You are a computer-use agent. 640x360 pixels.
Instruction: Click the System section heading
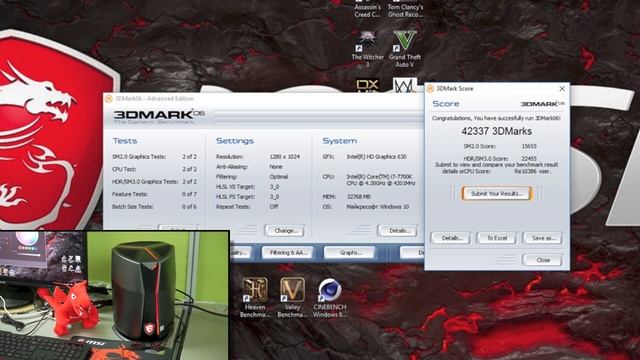tap(340, 141)
